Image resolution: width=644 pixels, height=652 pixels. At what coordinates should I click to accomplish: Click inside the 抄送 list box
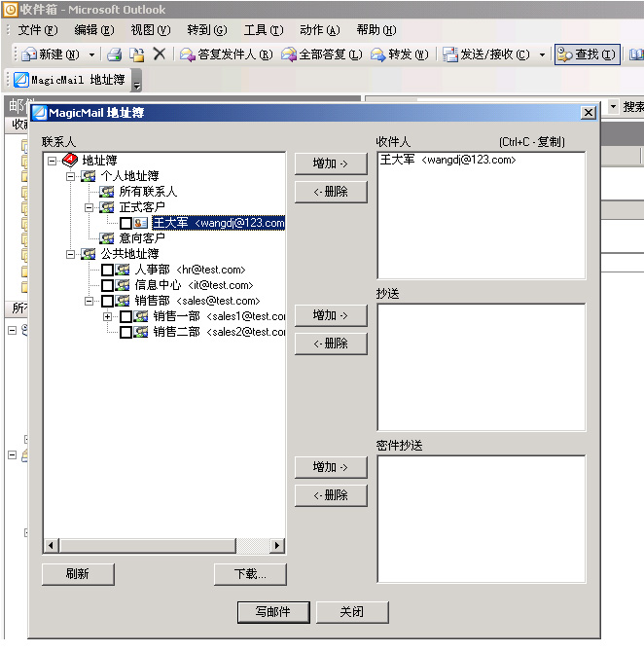(482, 367)
